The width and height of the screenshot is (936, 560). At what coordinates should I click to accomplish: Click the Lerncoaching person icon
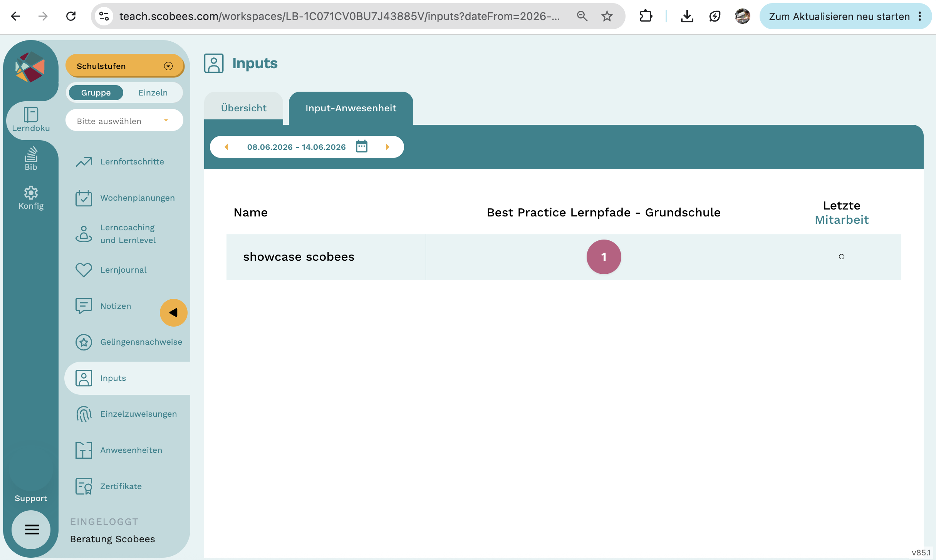coord(84,234)
